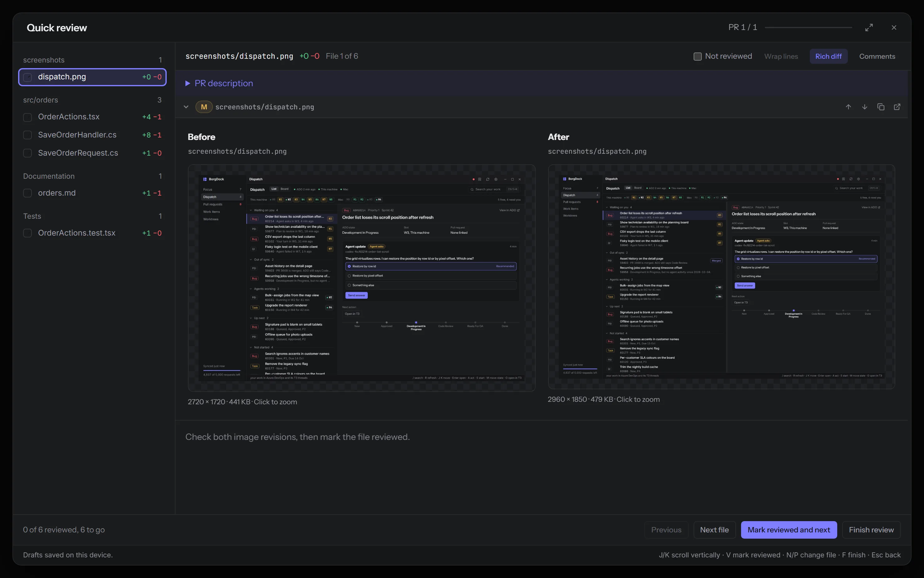924x578 pixels.
Task: Switch to Rich diff view
Action: tap(828, 57)
